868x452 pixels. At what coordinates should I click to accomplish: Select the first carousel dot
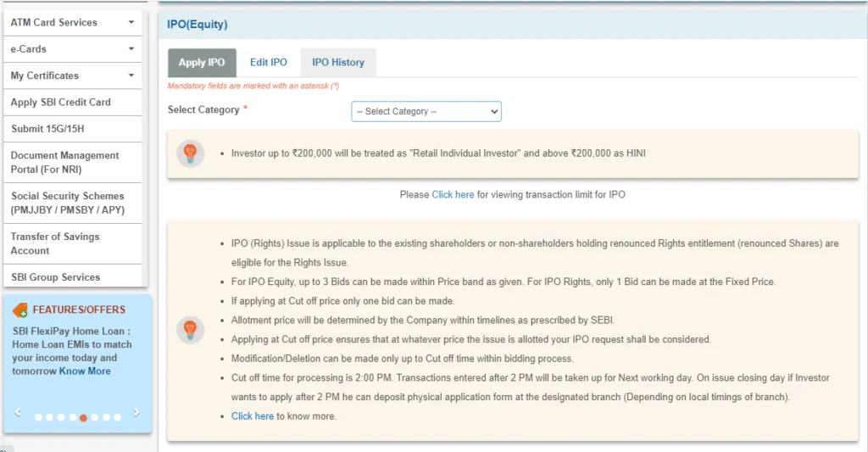pyautogui.click(x=38, y=418)
